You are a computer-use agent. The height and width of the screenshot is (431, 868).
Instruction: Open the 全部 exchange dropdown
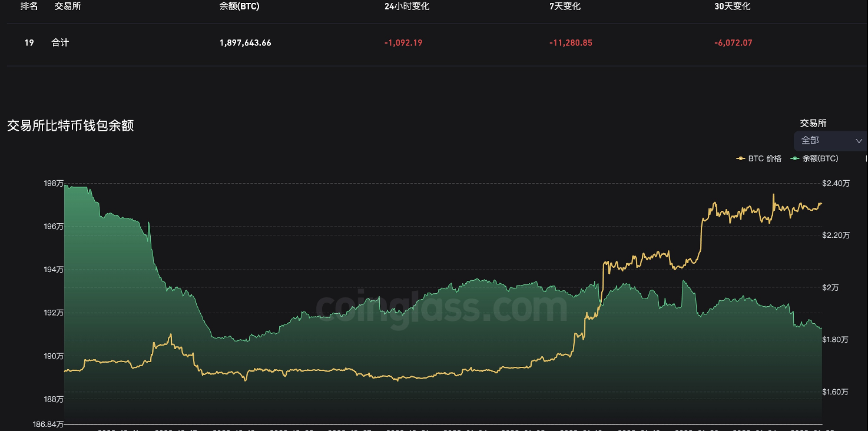pyautogui.click(x=829, y=141)
